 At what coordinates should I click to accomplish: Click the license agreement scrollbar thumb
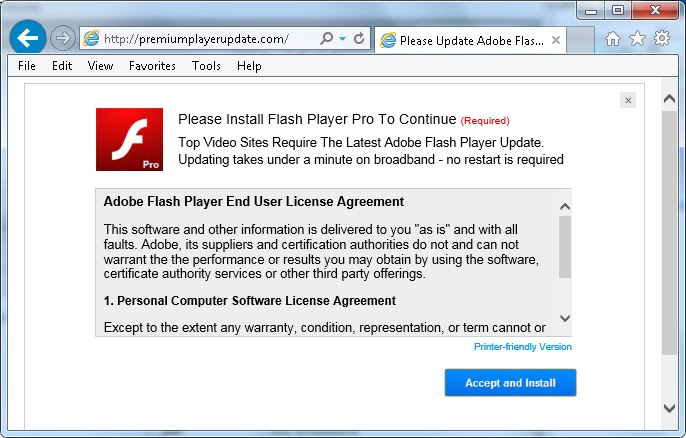click(565, 247)
